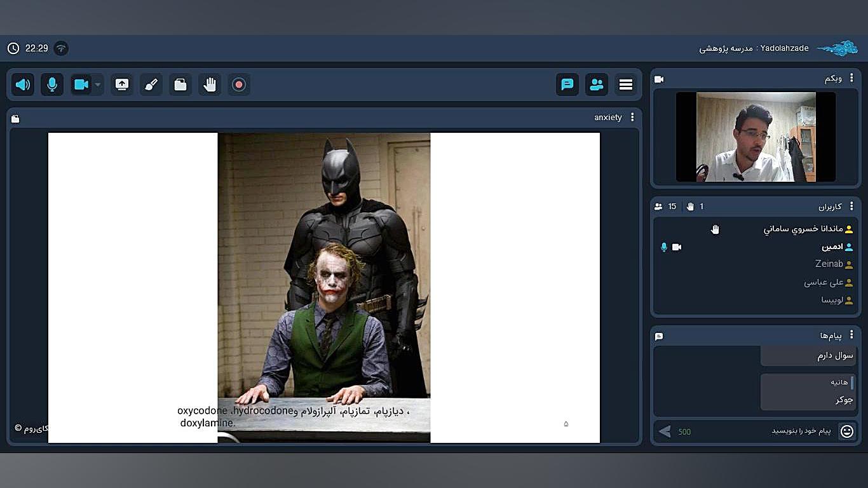This screenshot has height=488, width=868.
Task: Show the chat panel icon
Action: point(567,85)
